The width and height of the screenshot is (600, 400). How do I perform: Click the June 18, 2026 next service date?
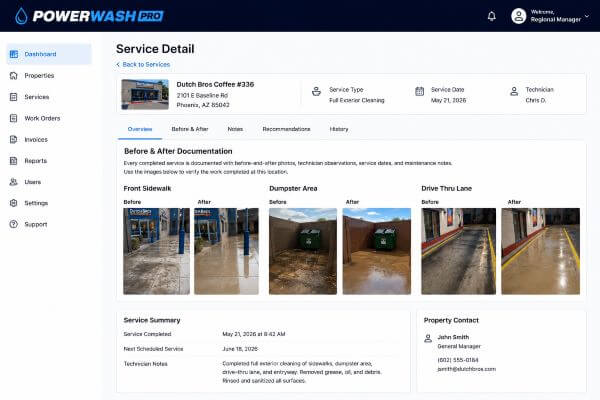(x=240, y=349)
